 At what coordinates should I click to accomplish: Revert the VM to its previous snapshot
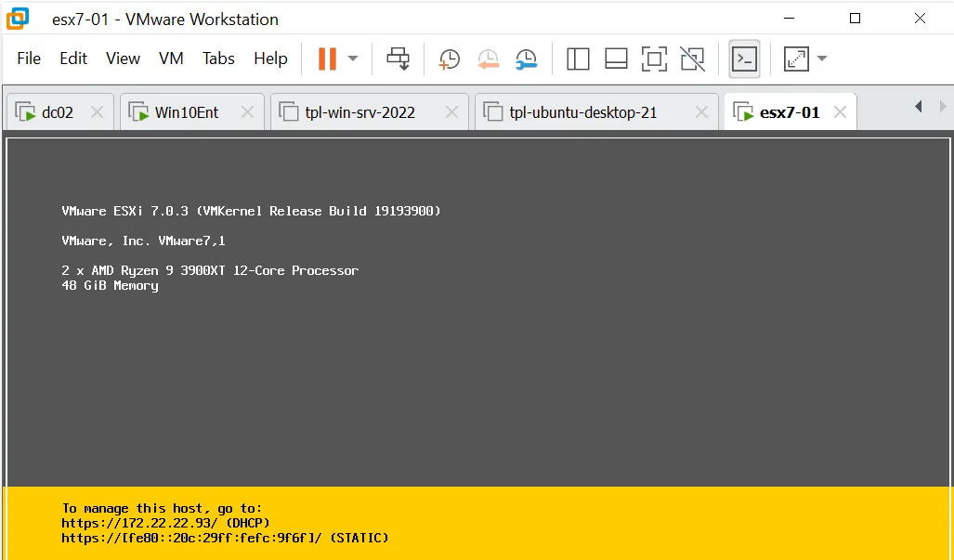click(488, 59)
